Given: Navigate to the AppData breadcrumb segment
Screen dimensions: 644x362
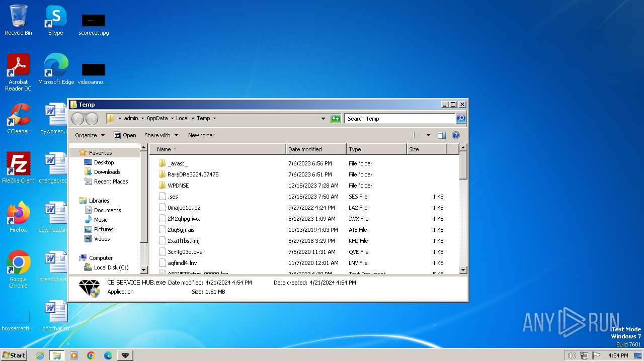Looking at the screenshot, I should [x=157, y=119].
